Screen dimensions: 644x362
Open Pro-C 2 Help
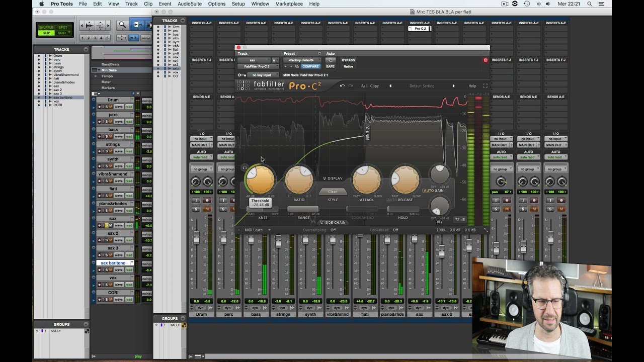click(x=472, y=85)
